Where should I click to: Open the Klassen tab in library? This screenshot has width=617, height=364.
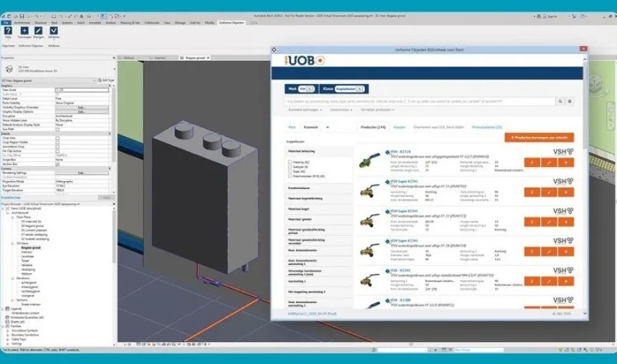(399, 127)
